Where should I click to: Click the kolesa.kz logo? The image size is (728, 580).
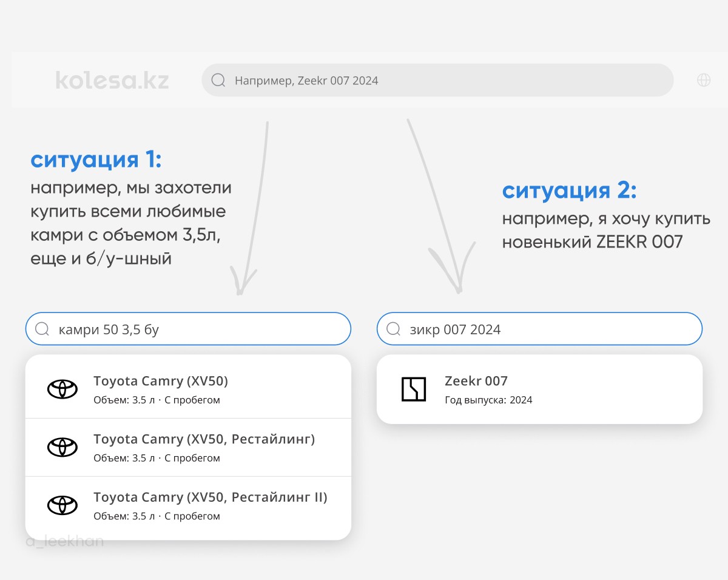pyautogui.click(x=112, y=80)
